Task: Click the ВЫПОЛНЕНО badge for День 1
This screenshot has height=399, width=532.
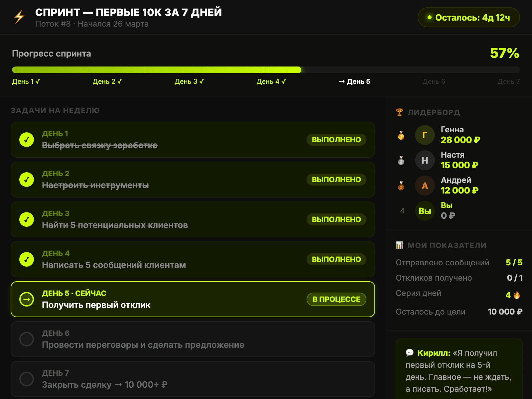Action: click(x=336, y=140)
